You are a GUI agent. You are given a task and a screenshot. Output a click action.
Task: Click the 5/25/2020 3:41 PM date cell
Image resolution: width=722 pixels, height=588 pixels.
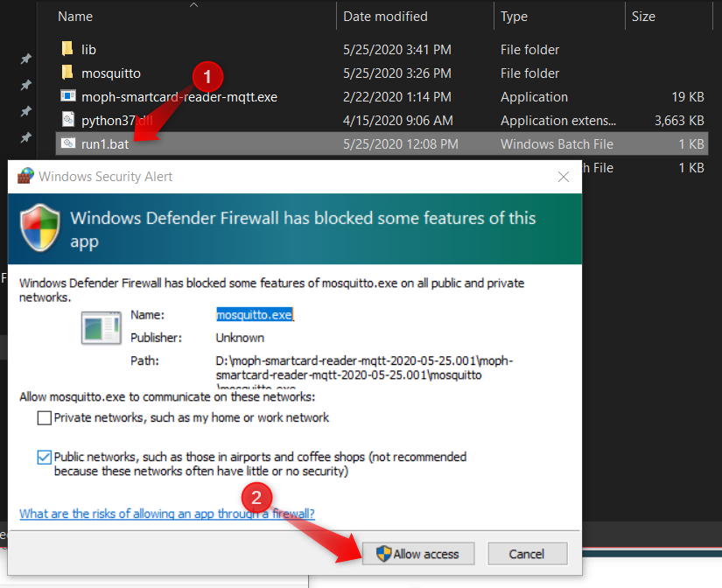point(397,50)
